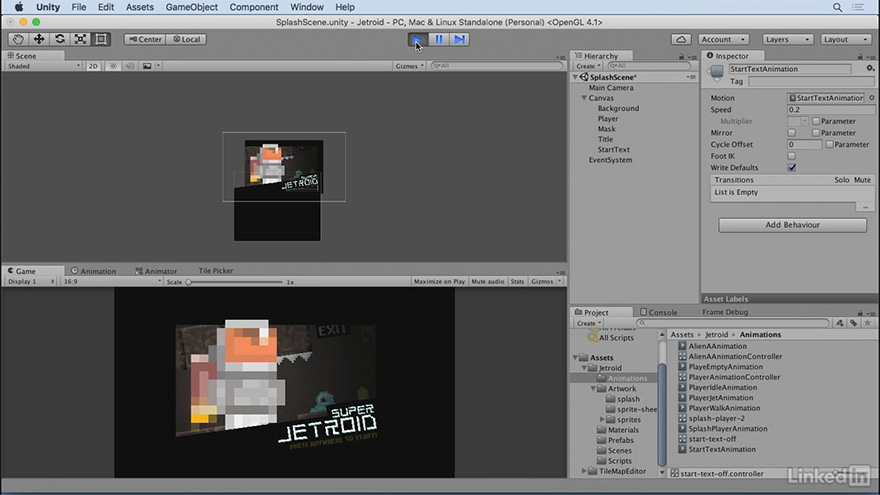This screenshot has width=880, height=495.
Task: Switch to the Tile Picker tab
Action: 216,271
